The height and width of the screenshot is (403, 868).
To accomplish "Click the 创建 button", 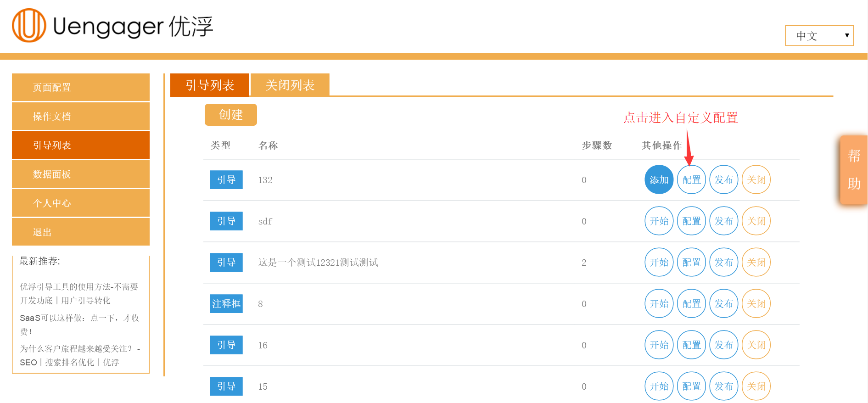I will tap(231, 115).
